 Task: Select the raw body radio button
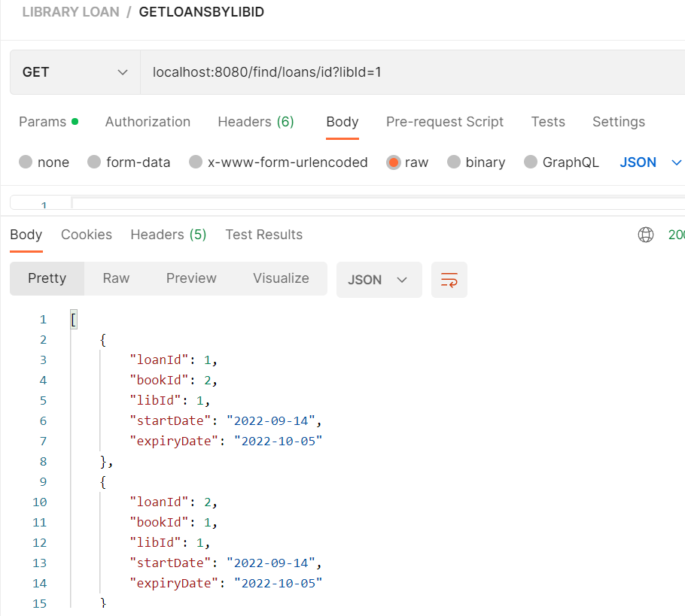click(x=393, y=162)
